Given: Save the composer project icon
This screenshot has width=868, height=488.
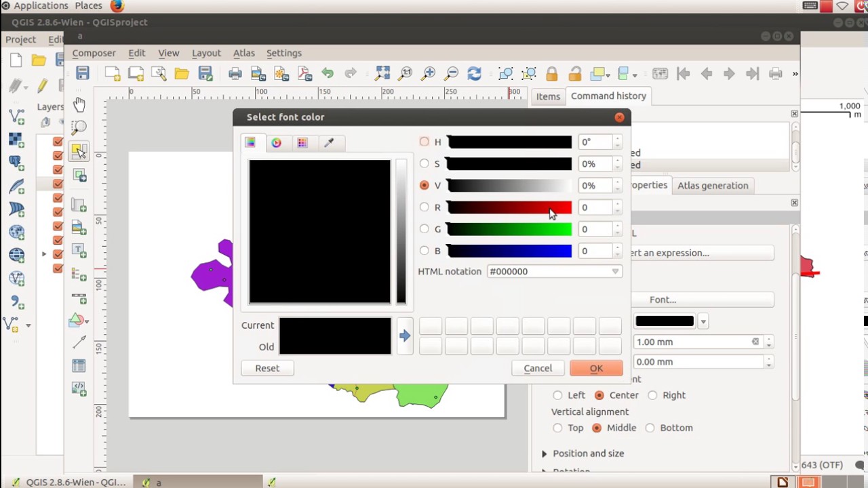Looking at the screenshot, I should click(x=83, y=73).
